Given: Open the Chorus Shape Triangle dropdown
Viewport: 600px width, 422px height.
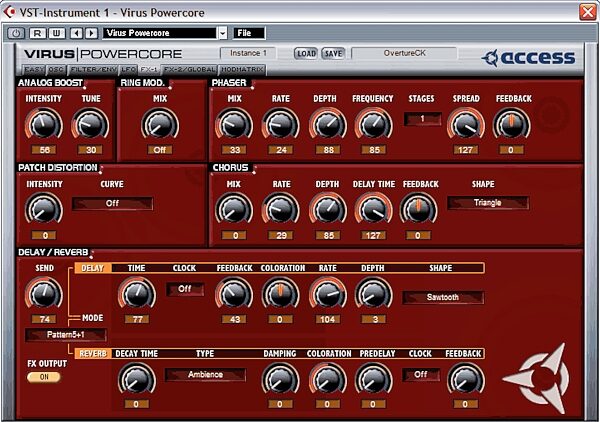Looking at the screenshot, I should [x=488, y=203].
